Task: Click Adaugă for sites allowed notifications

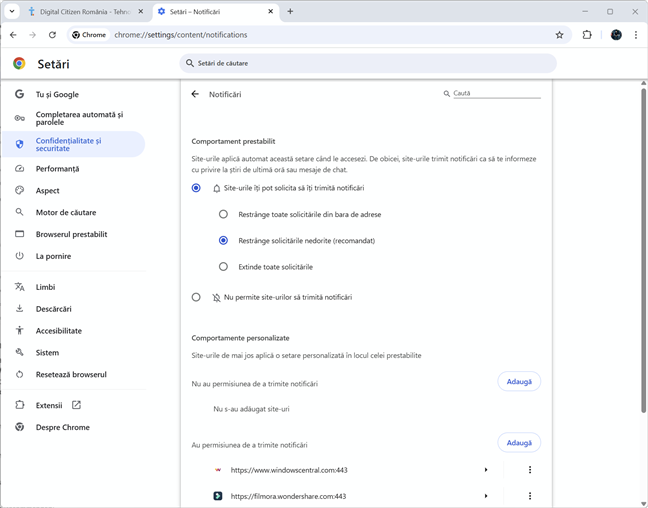Action: tap(519, 443)
